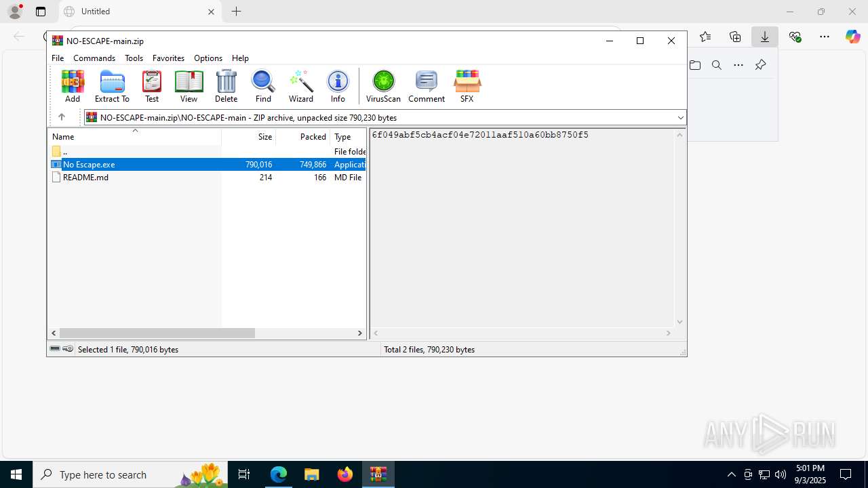Open Edge downloads button

764,37
